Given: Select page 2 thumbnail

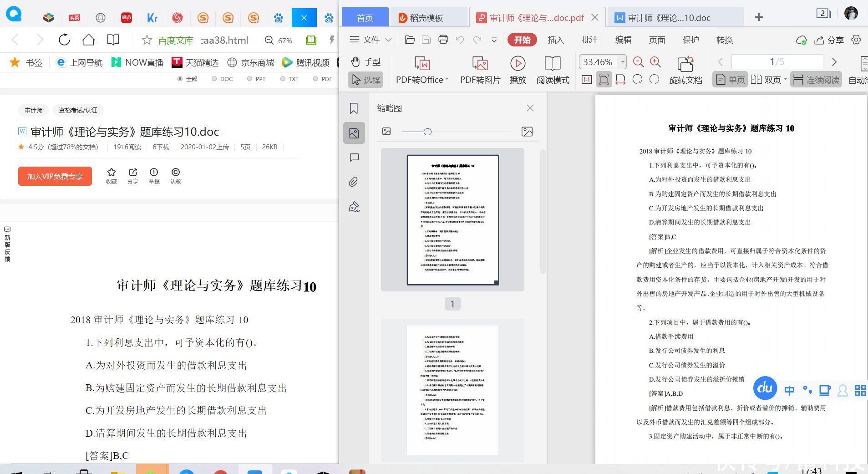Looking at the screenshot, I should tap(452, 390).
